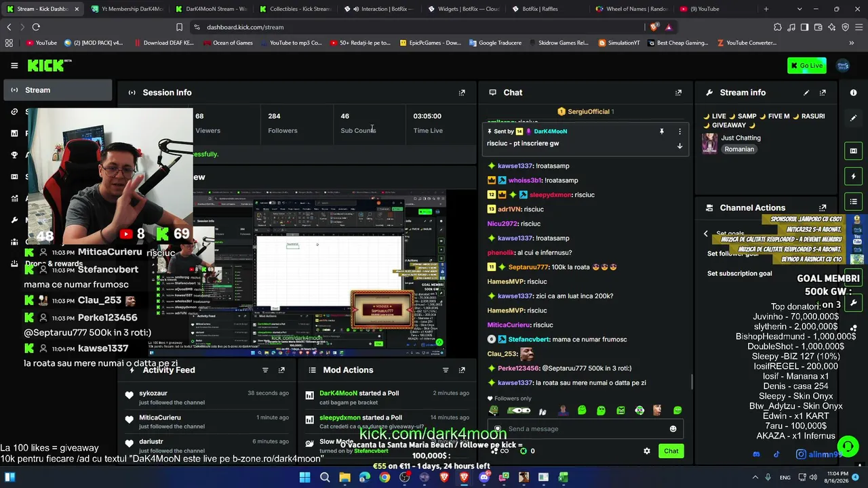Open Windows taskbar search

pyautogui.click(x=325, y=478)
